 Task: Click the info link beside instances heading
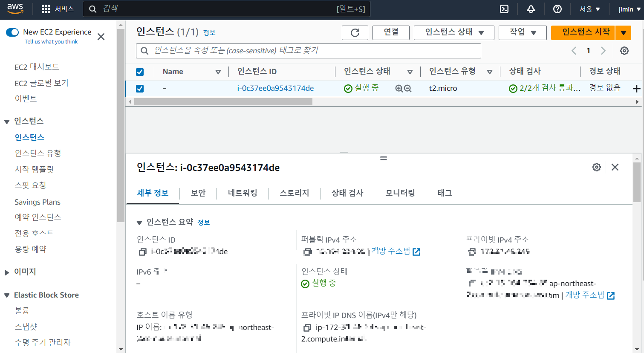pyautogui.click(x=209, y=33)
